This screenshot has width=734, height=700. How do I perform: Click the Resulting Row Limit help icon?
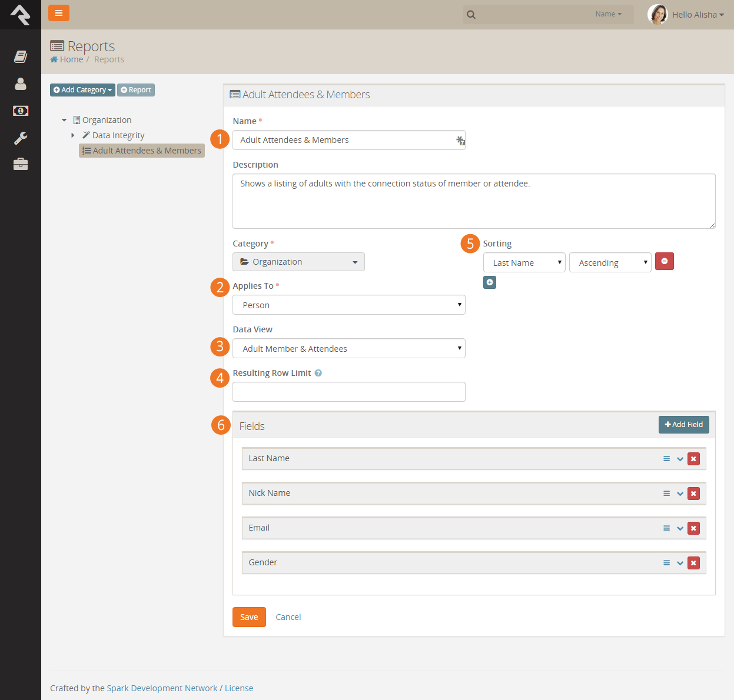coord(318,373)
